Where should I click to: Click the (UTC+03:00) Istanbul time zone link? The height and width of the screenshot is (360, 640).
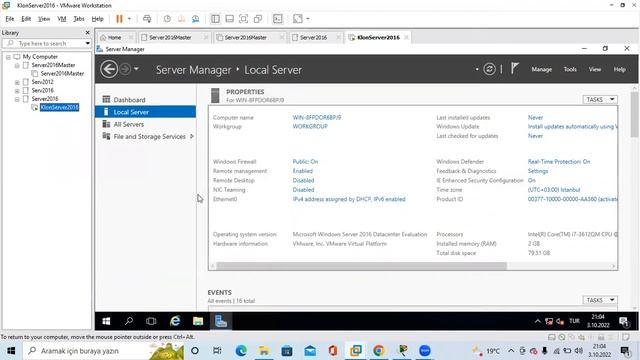click(x=554, y=190)
